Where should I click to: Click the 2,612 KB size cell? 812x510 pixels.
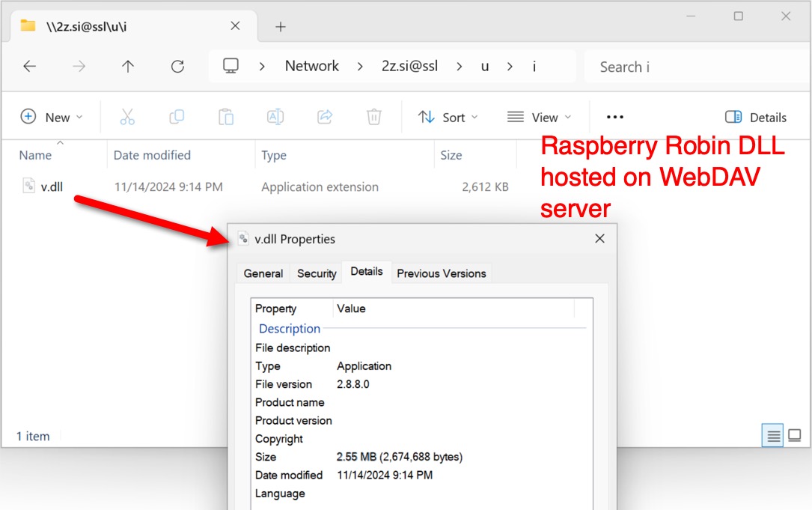tap(485, 186)
